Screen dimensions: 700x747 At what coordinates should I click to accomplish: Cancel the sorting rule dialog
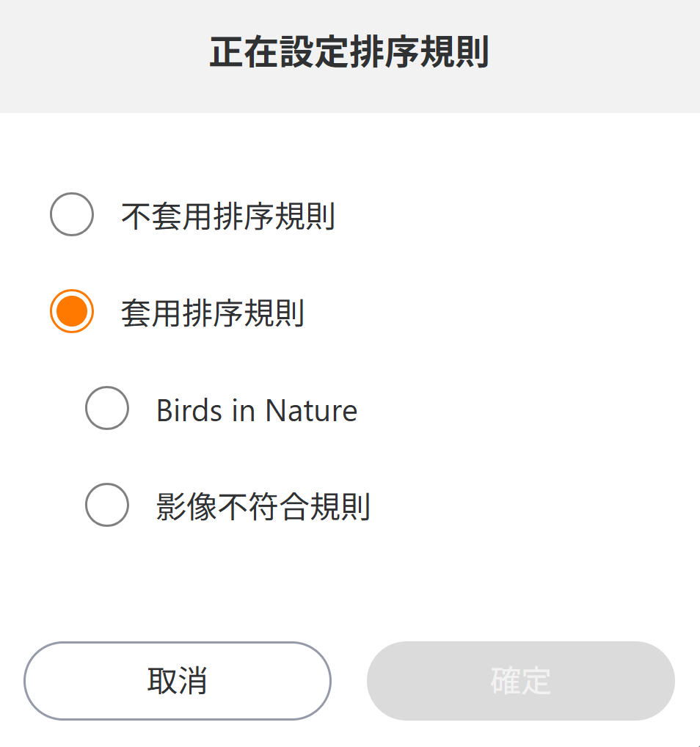(178, 681)
